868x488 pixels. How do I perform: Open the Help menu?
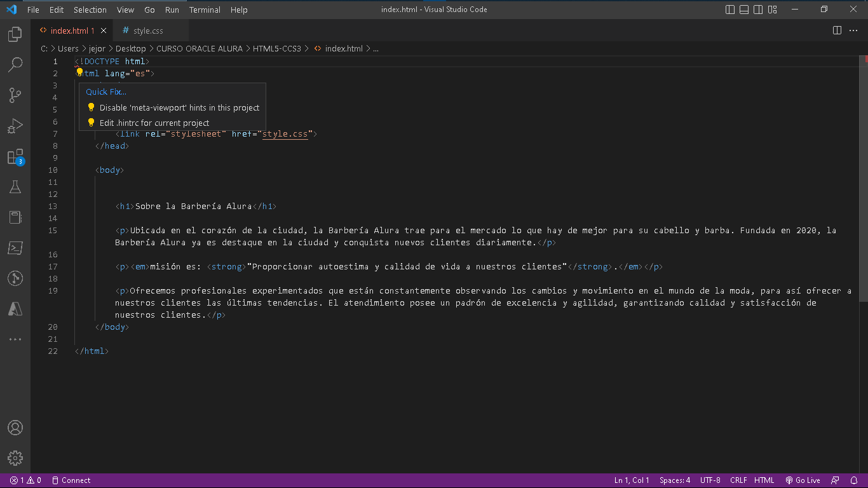click(x=239, y=10)
